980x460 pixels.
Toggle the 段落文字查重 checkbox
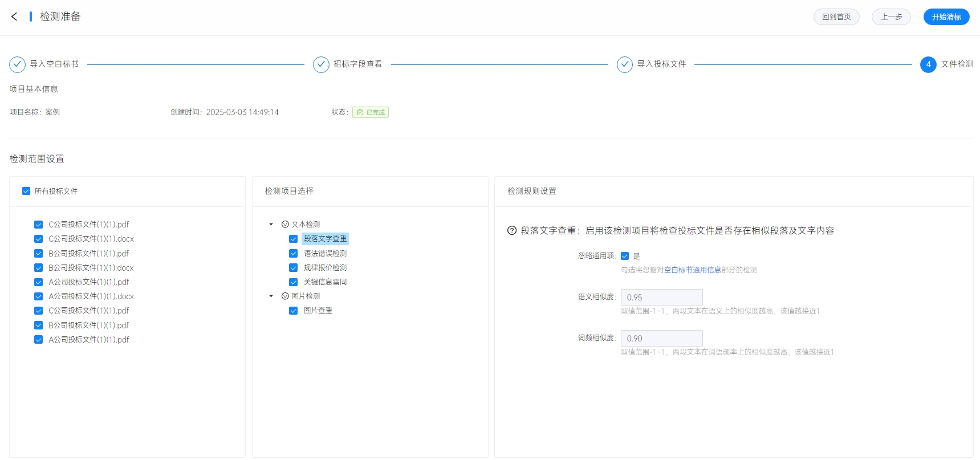[x=293, y=239]
